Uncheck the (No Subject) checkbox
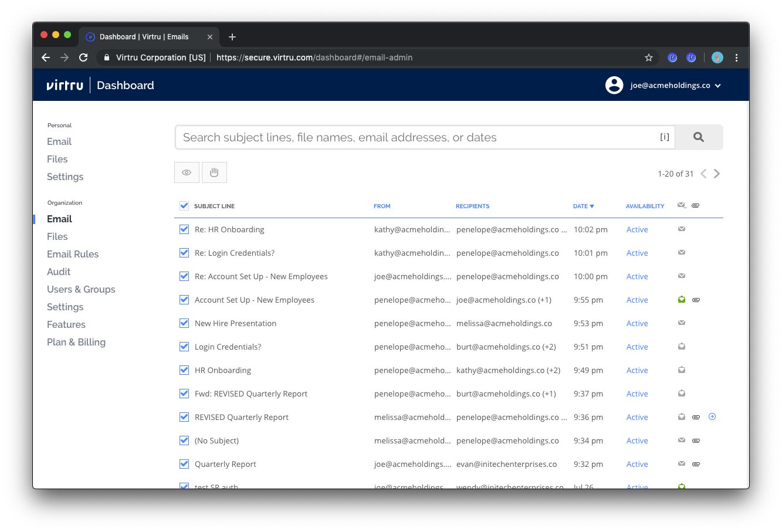Image resolution: width=782 pixels, height=532 pixels. tap(184, 440)
